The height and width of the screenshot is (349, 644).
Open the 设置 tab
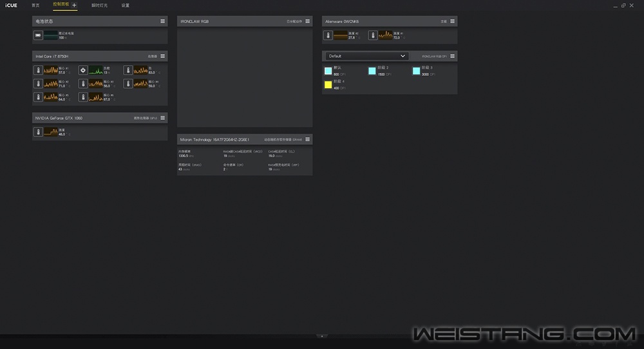(x=126, y=5)
